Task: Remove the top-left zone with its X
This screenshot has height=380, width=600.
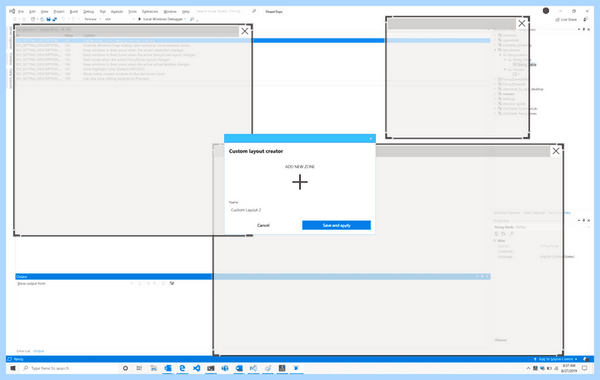Action: tap(245, 31)
